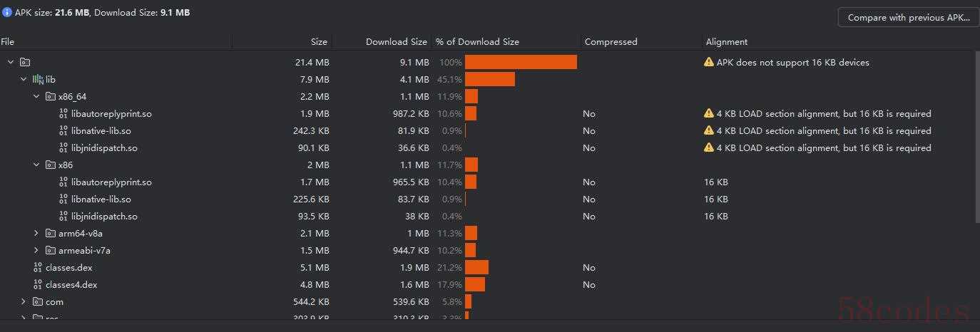Click the lib native library folder icon
This screenshot has width=980, height=332.
[38, 79]
